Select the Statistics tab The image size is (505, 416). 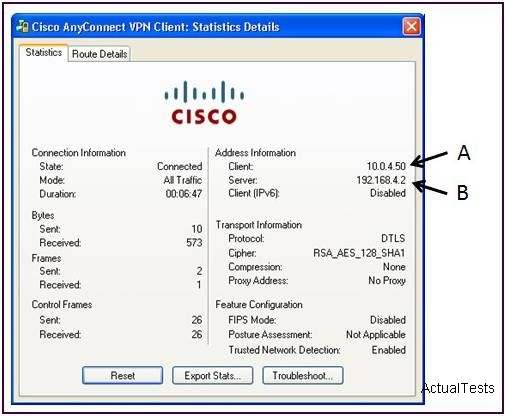(44, 52)
